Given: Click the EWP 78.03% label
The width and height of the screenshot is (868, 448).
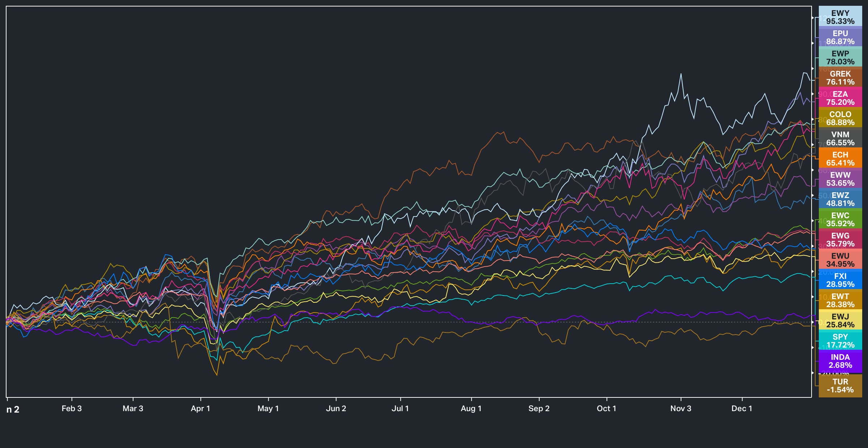Looking at the screenshot, I should pos(840,57).
